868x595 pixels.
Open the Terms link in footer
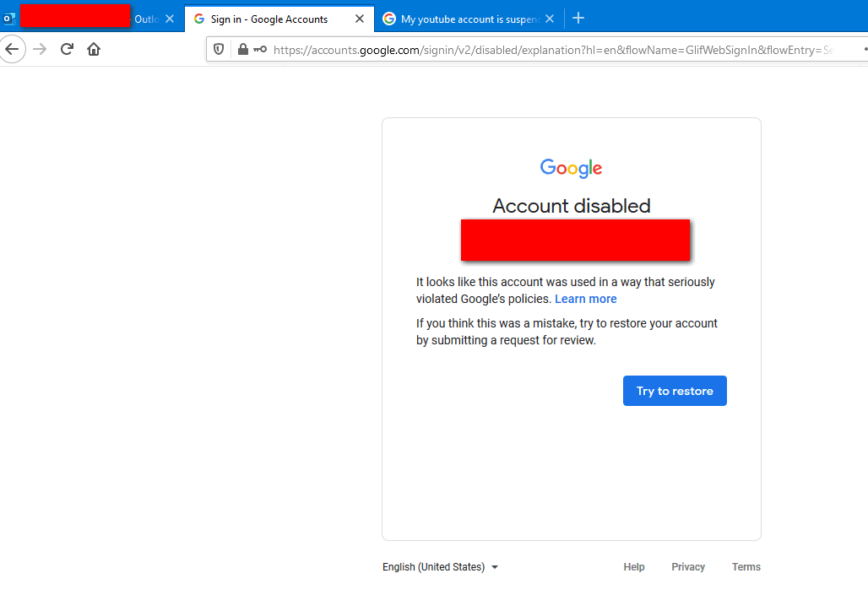point(746,567)
